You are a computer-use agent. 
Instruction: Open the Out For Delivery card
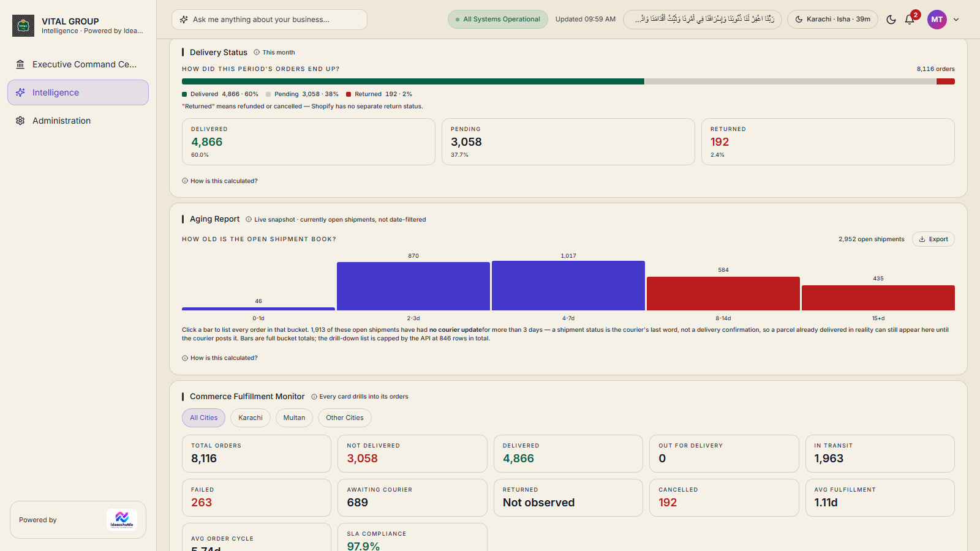[724, 454]
